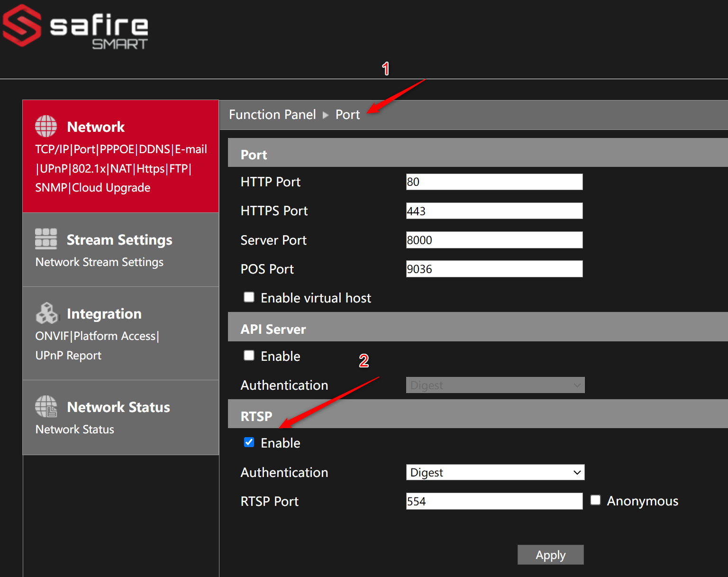This screenshot has height=577, width=728.
Task: Edit the RTSP Port input
Action: coord(494,501)
